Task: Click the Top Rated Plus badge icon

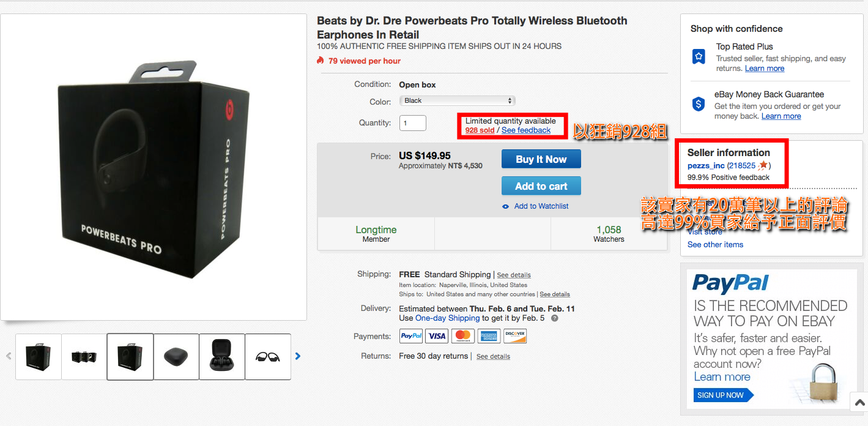Action: click(x=699, y=57)
